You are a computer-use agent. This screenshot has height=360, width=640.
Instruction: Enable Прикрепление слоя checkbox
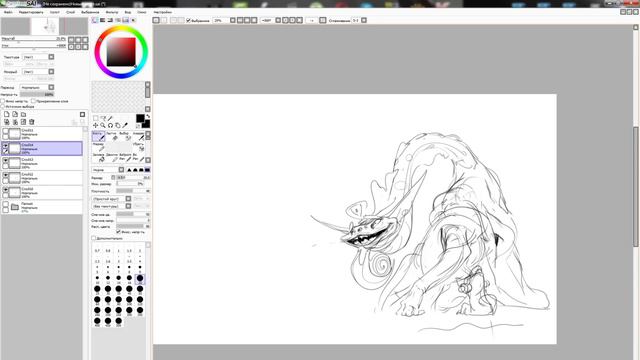coord(33,101)
